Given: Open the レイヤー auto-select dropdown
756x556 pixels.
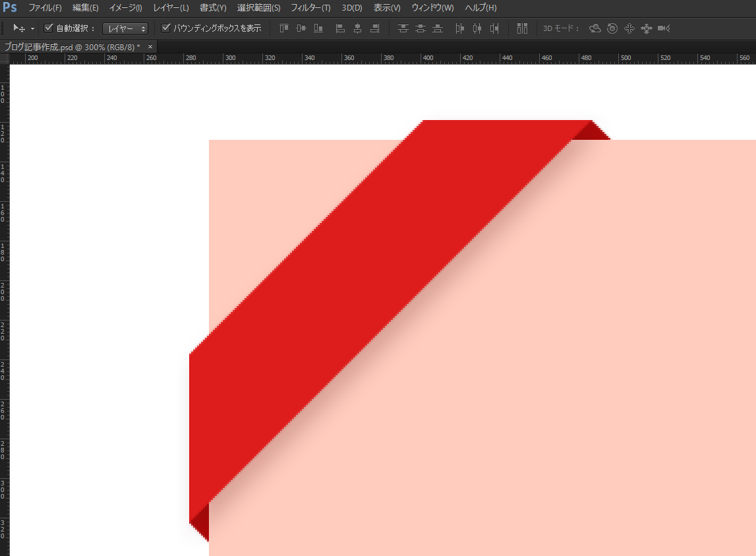Looking at the screenshot, I should coord(125,29).
